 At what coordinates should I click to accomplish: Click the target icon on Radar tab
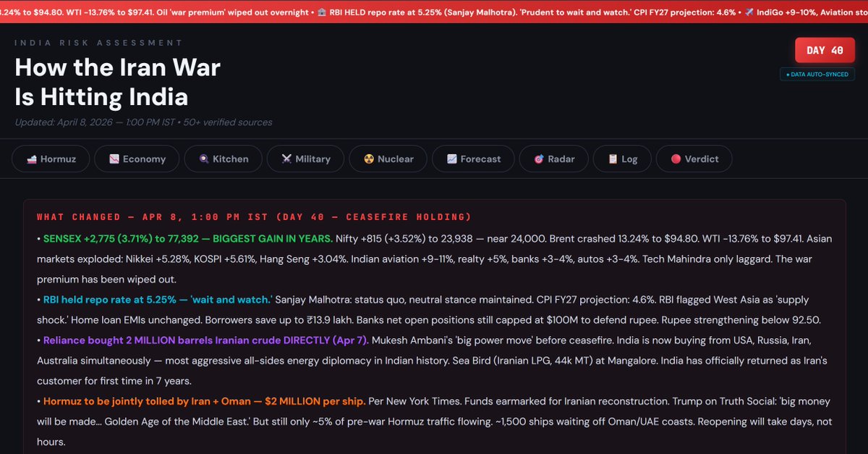(x=538, y=159)
